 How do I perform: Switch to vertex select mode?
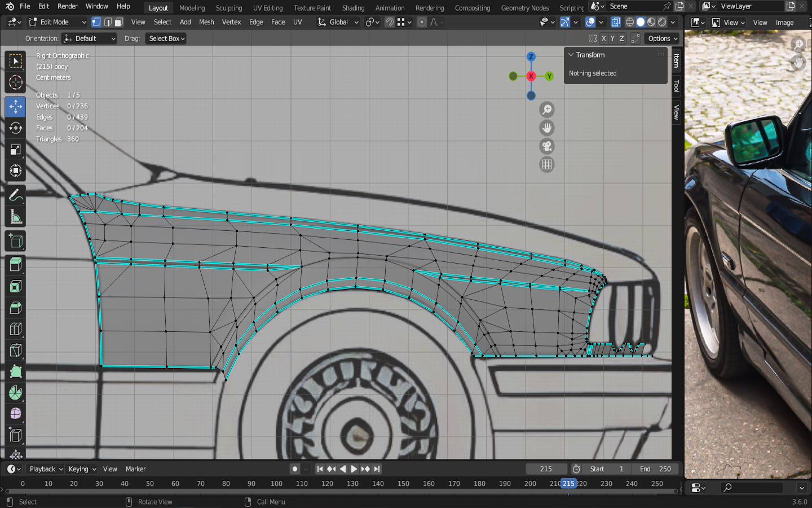point(96,22)
